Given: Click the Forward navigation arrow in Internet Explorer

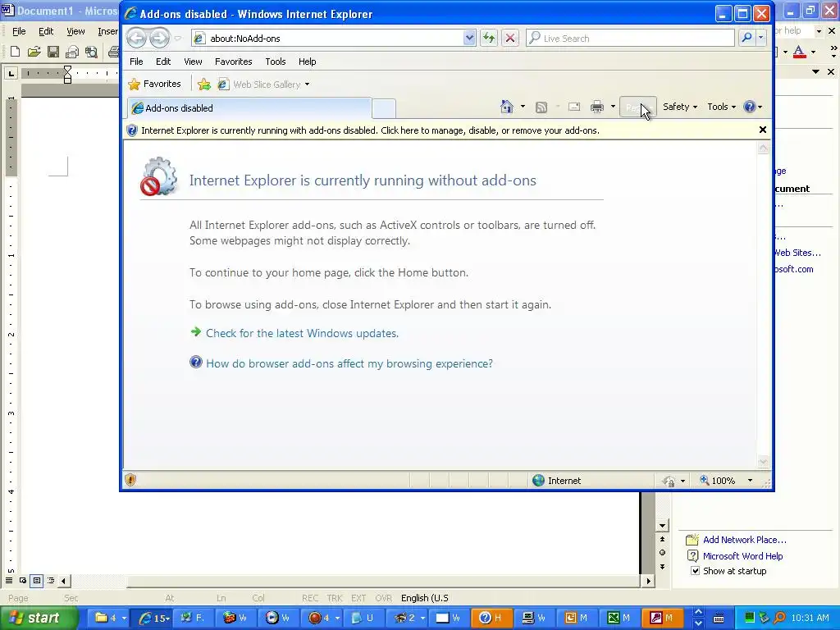Looking at the screenshot, I should tap(159, 38).
